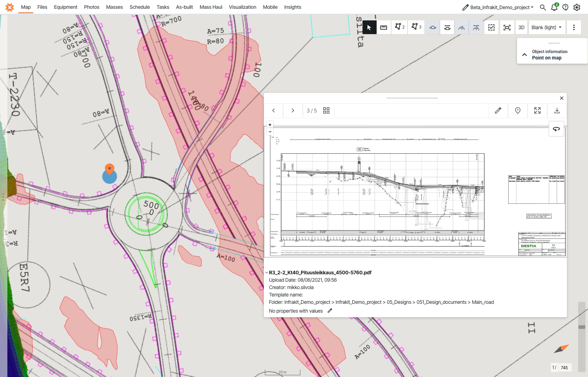Activate the ruler measure tool

pyautogui.click(x=384, y=27)
